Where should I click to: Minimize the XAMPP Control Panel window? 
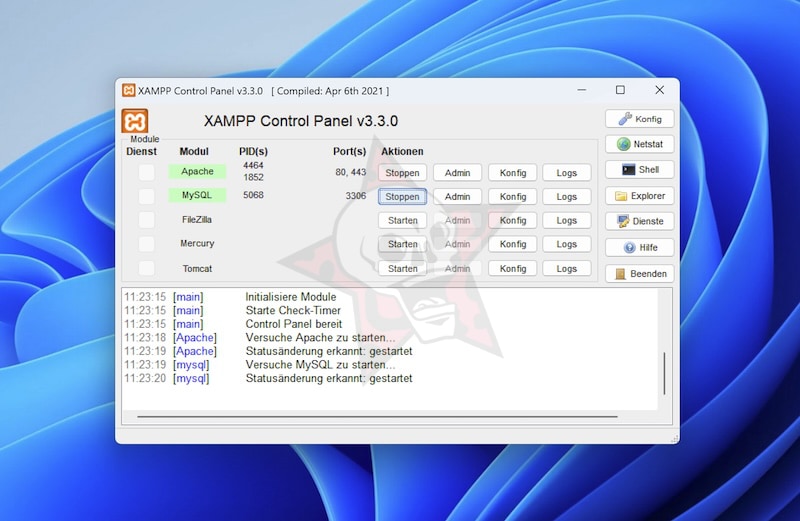(582, 90)
